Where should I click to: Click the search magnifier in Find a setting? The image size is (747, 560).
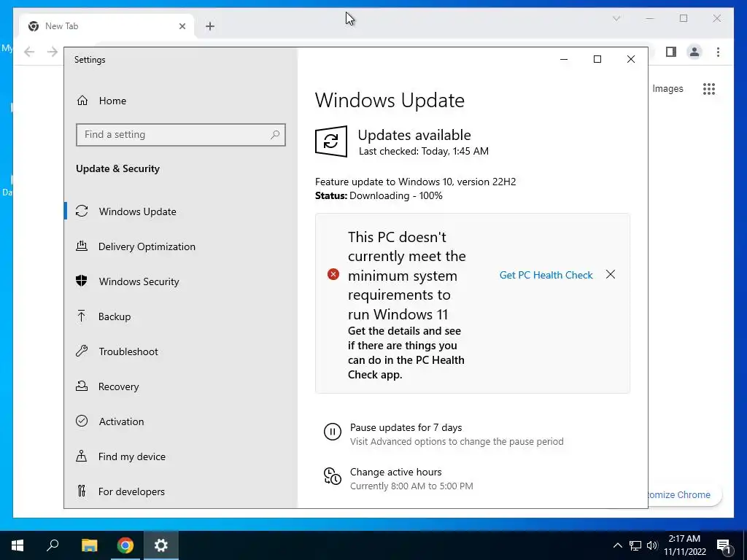coord(275,135)
